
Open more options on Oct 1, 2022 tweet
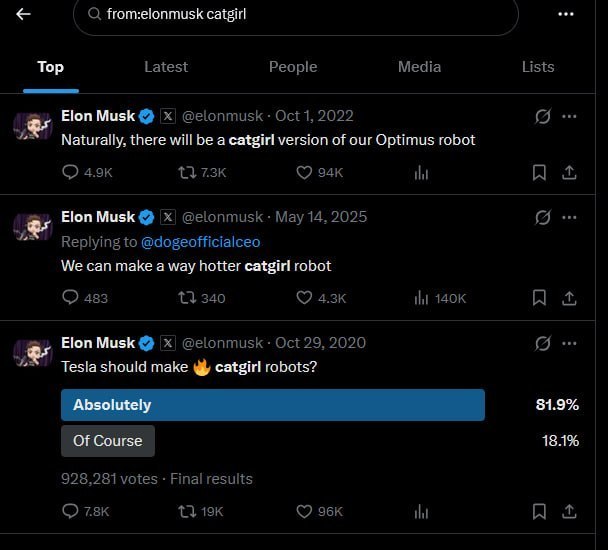[570, 116]
